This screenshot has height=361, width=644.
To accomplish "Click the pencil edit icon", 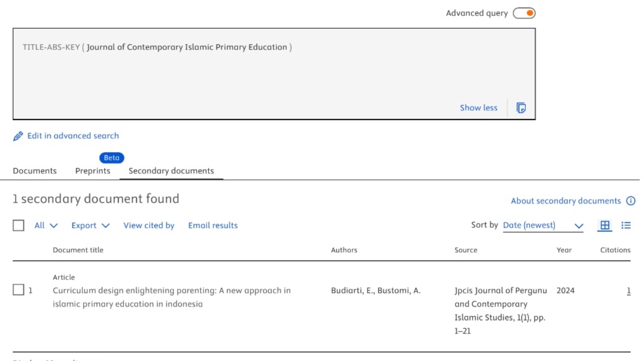I will [x=18, y=137].
